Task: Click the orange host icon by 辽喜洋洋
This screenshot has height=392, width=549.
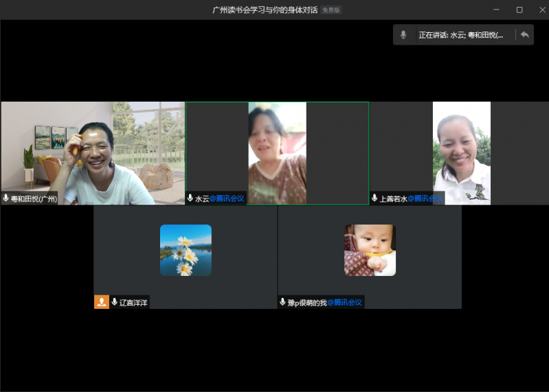Action: click(x=102, y=302)
